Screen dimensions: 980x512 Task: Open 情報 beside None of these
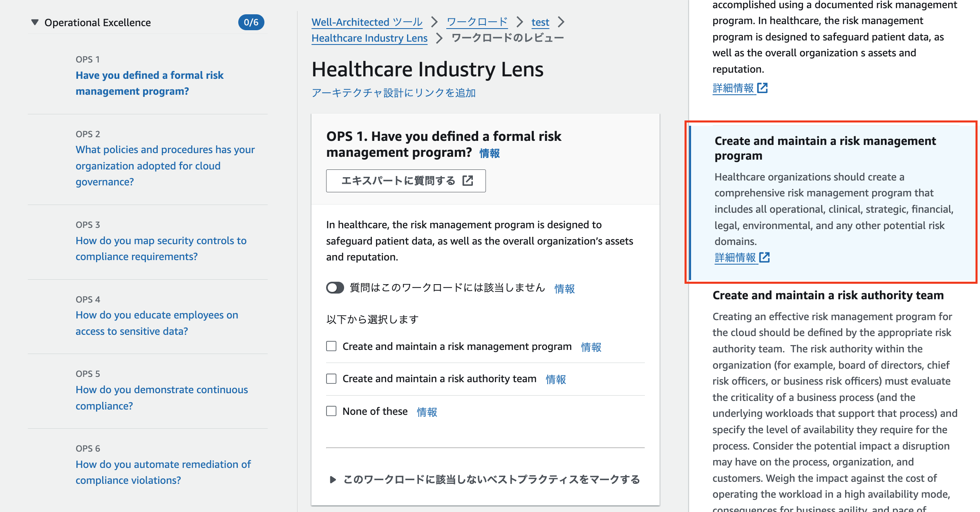point(427,412)
